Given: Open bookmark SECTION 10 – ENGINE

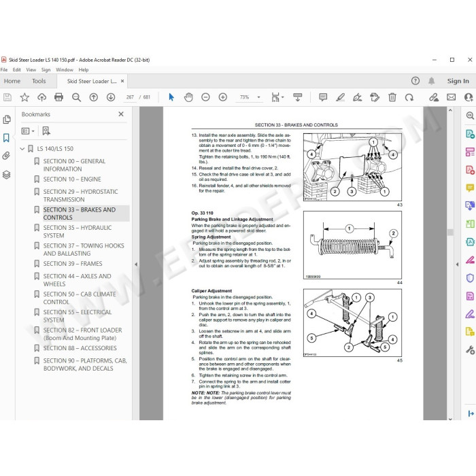Looking at the screenshot, I should point(72,180).
